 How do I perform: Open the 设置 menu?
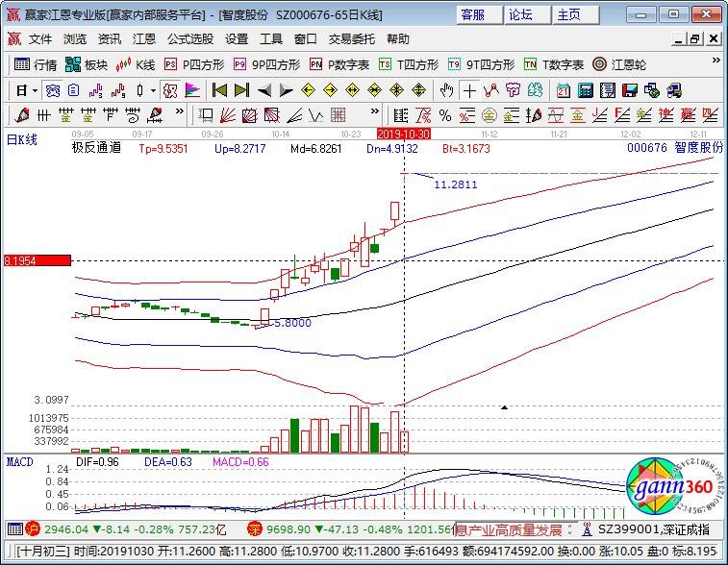pyautogui.click(x=237, y=39)
